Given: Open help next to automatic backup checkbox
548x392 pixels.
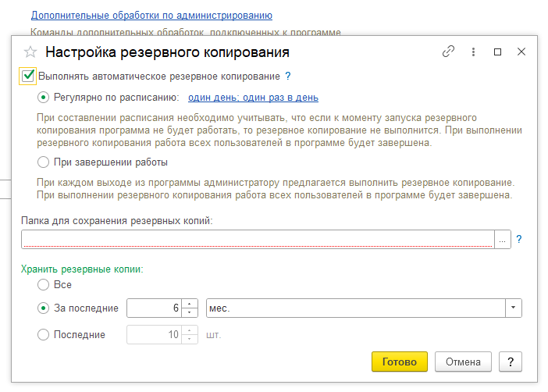Looking at the screenshot, I should click(288, 76).
